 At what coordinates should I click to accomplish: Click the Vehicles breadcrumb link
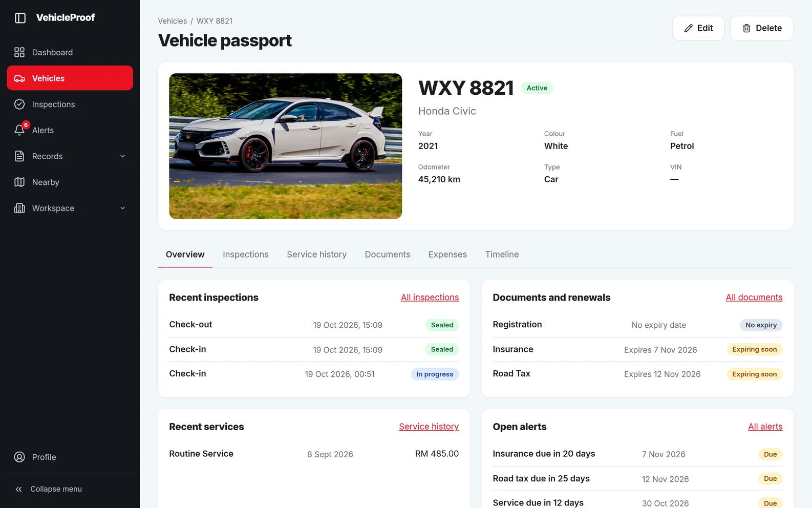tap(173, 21)
